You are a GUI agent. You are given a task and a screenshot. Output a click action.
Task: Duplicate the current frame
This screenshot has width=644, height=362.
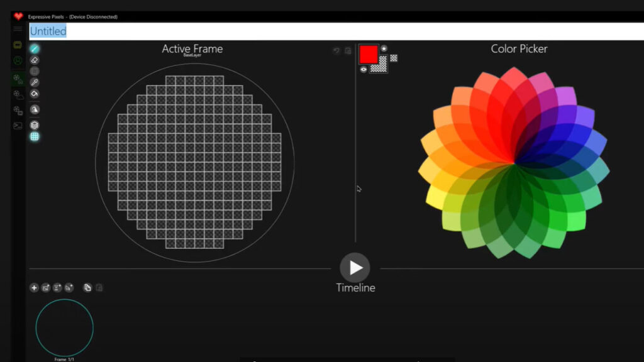click(x=87, y=287)
